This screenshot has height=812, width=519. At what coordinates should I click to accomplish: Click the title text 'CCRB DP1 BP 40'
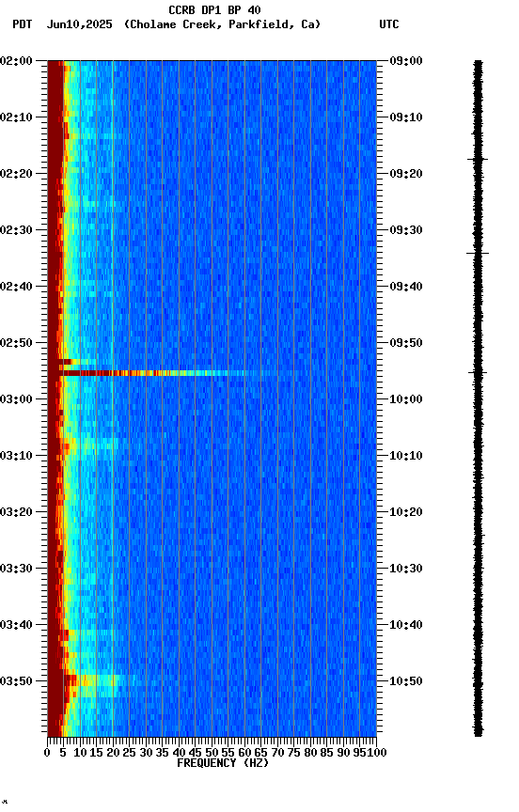coord(214,9)
